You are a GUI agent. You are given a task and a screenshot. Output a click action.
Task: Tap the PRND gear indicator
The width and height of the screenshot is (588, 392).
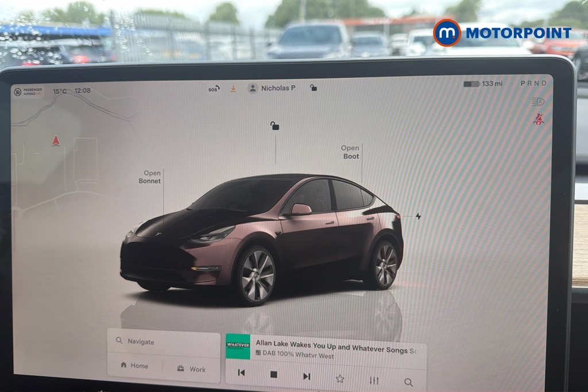[533, 83]
